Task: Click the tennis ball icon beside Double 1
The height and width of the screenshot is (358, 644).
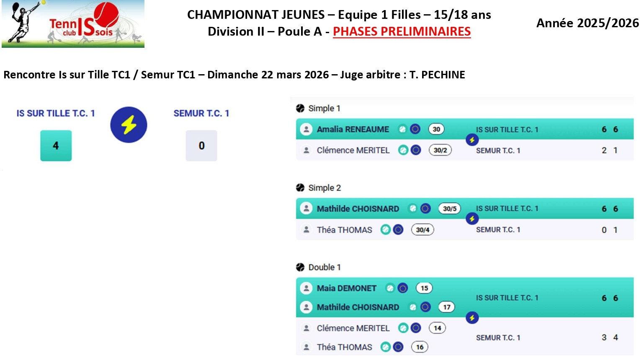Action: (x=300, y=267)
